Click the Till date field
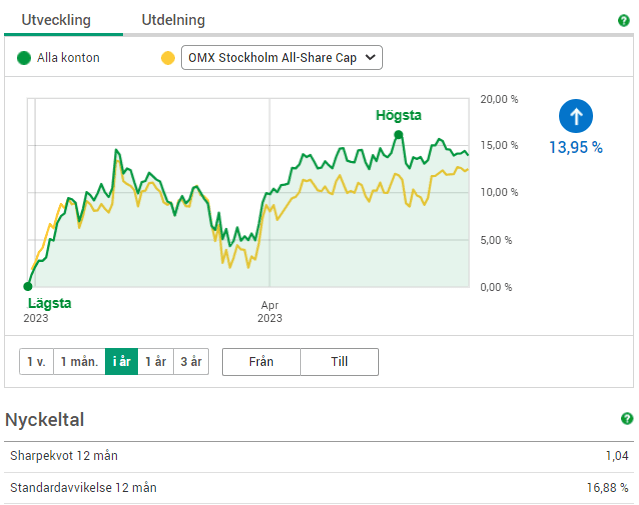 click(x=339, y=361)
